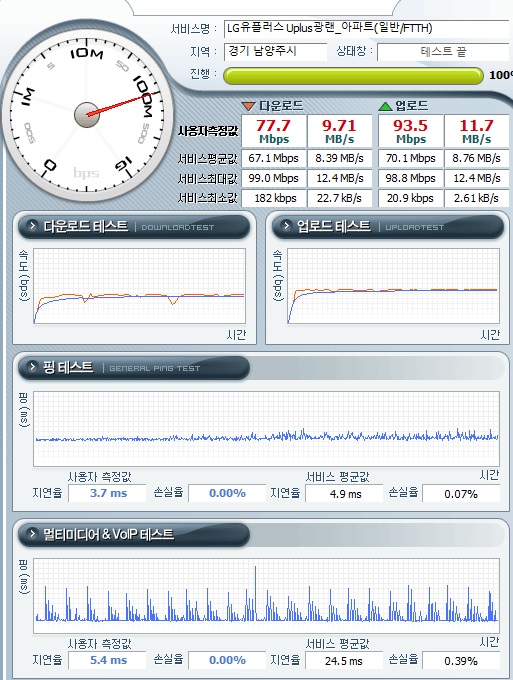
Task: Click the 8.39 MB/s cell
Action: pyautogui.click(x=340, y=158)
